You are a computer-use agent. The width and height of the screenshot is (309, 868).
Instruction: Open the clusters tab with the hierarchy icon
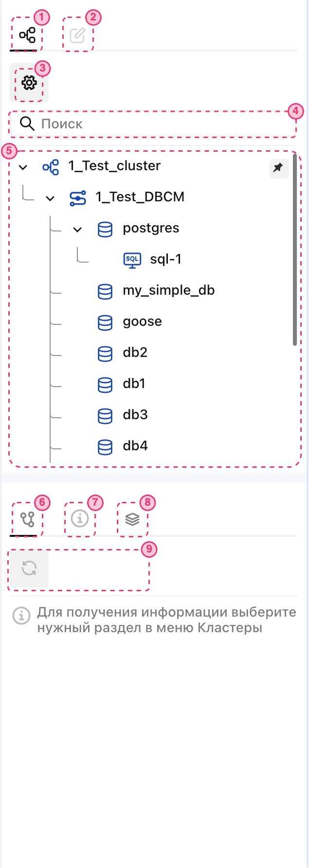27,35
